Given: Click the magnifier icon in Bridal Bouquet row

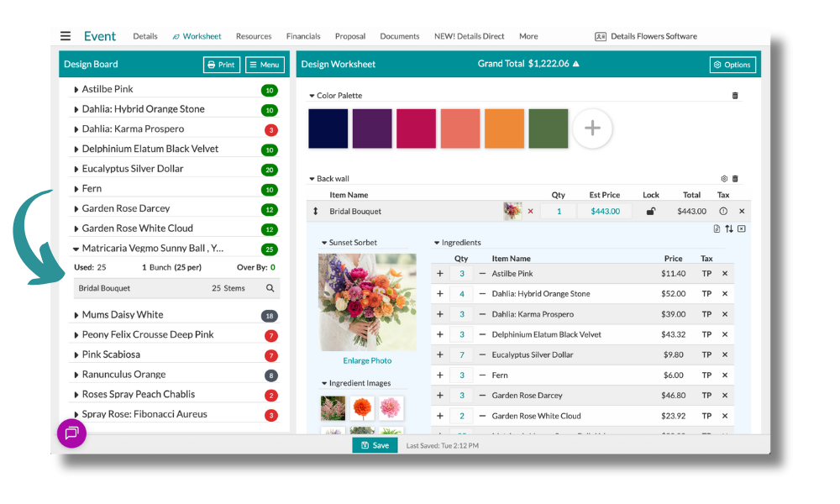Looking at the screenshot, I should coord(270,288).
